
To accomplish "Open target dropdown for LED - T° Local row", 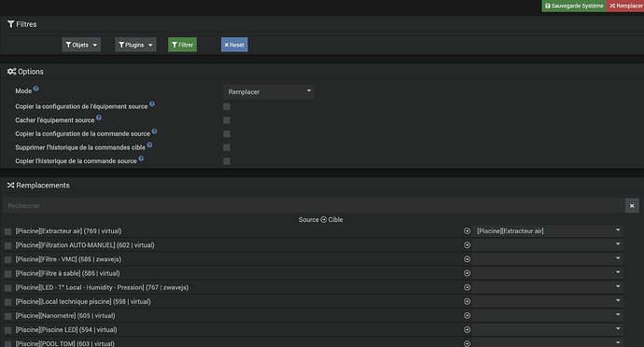I will click(548, 287).
